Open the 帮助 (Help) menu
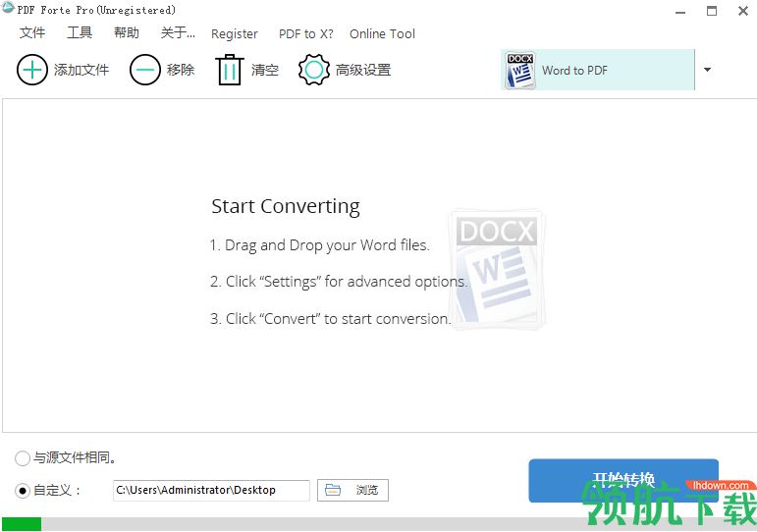The height and width of the screenshot is (532, 757). 127,32
